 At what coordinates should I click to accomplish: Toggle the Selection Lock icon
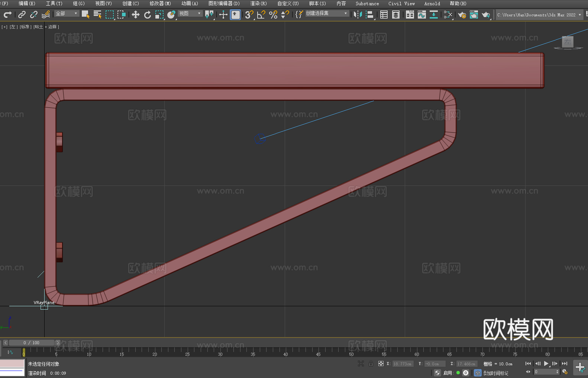click(371, 364)
